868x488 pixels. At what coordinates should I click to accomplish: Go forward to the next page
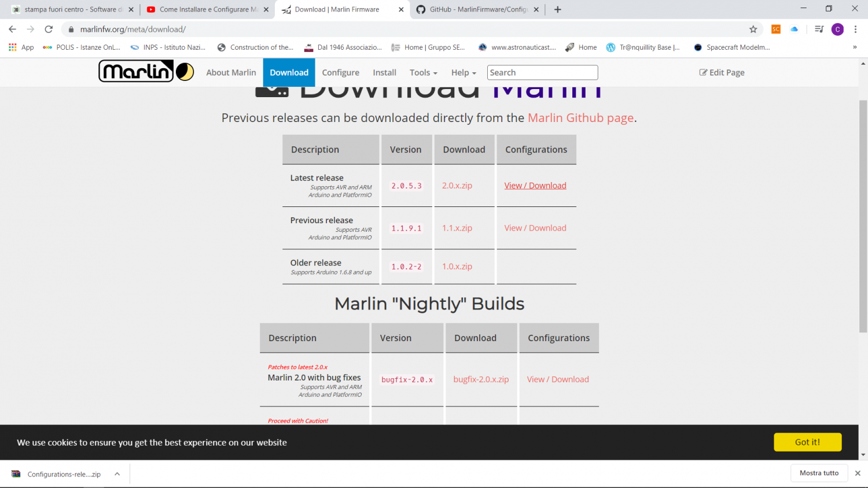(31, 29)
